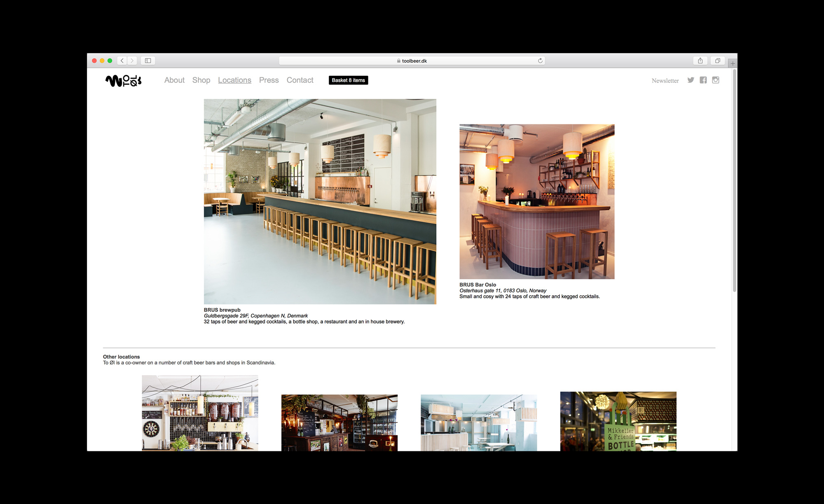Open the Basket 8 items button
The height and width of the screenshot is (504, 824).
(349, 80)
